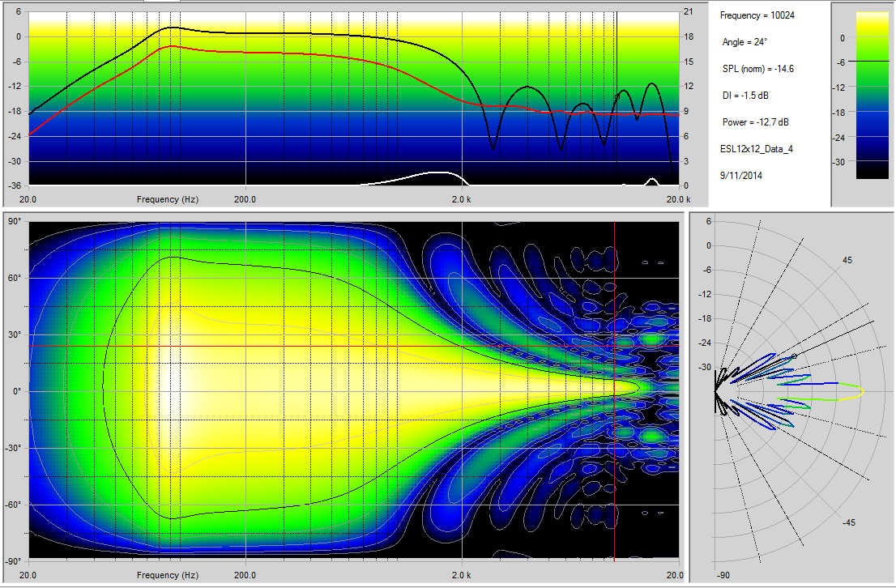This screenshot has width=896, height=588.
Task: Click the "SPL (nom) = -14.6" value
Action: [757, 69]
